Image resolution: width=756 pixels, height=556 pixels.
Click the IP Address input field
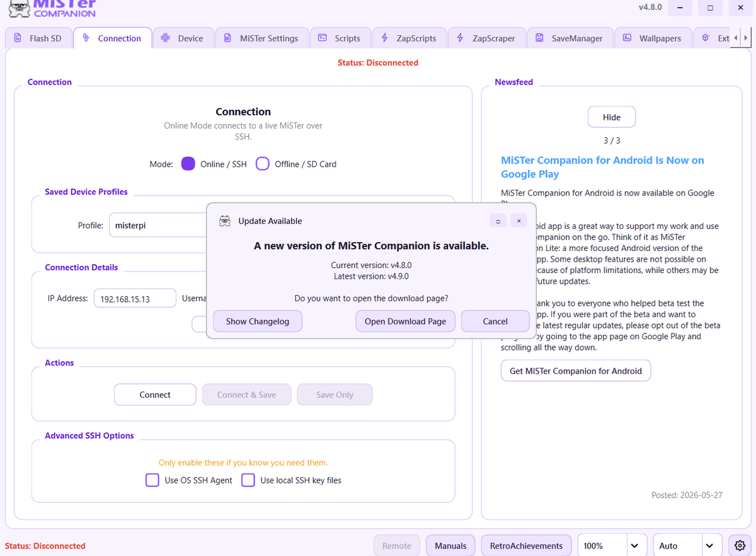pyautogui.click(x=135, y=299)
